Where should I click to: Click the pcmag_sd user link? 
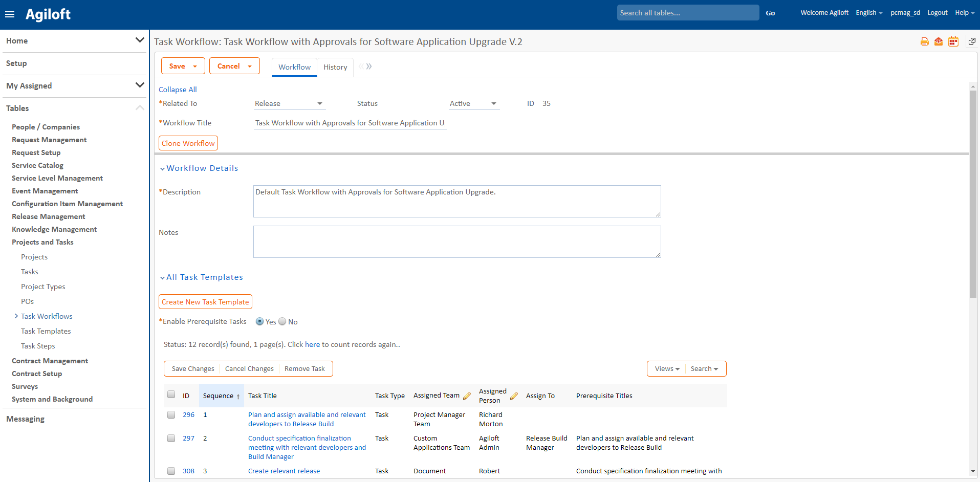point(905,13)
